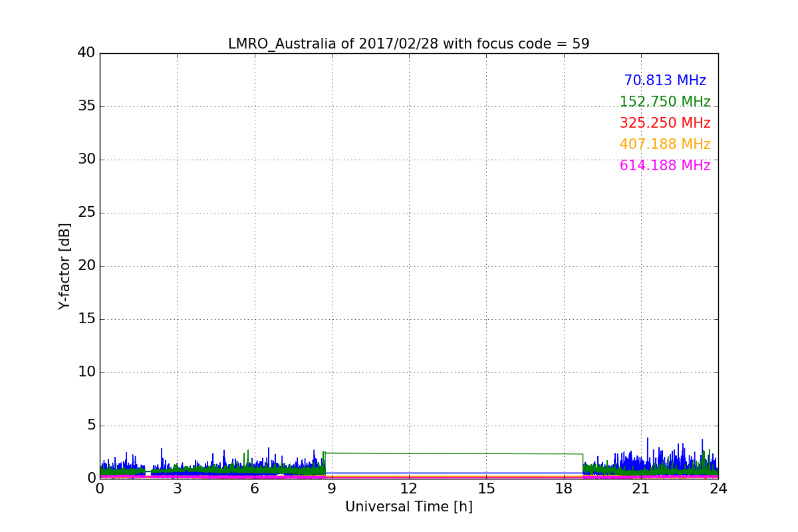Pick the 407.188 MHz orange legend label
The image size is (798, 532).
pyautogui.click(x=664, y=144)
